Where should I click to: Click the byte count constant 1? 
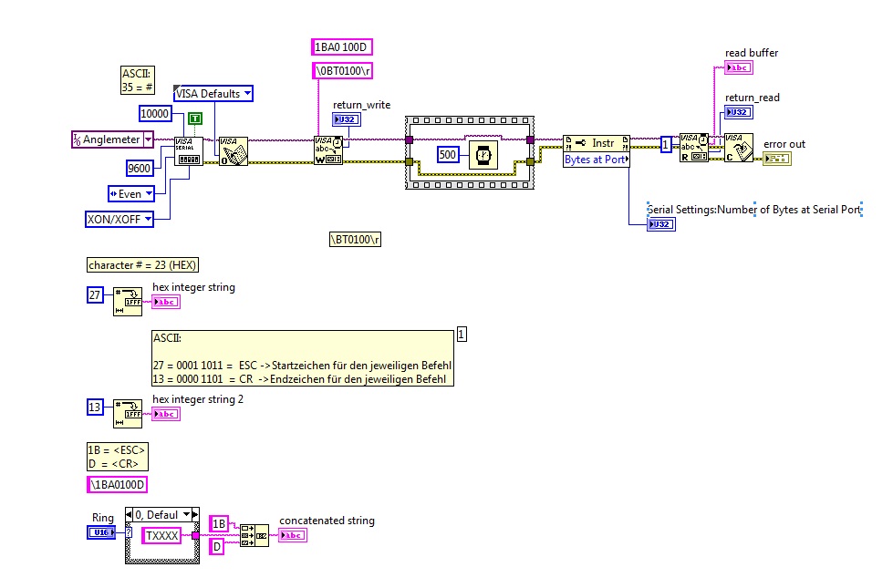point(666,144)
